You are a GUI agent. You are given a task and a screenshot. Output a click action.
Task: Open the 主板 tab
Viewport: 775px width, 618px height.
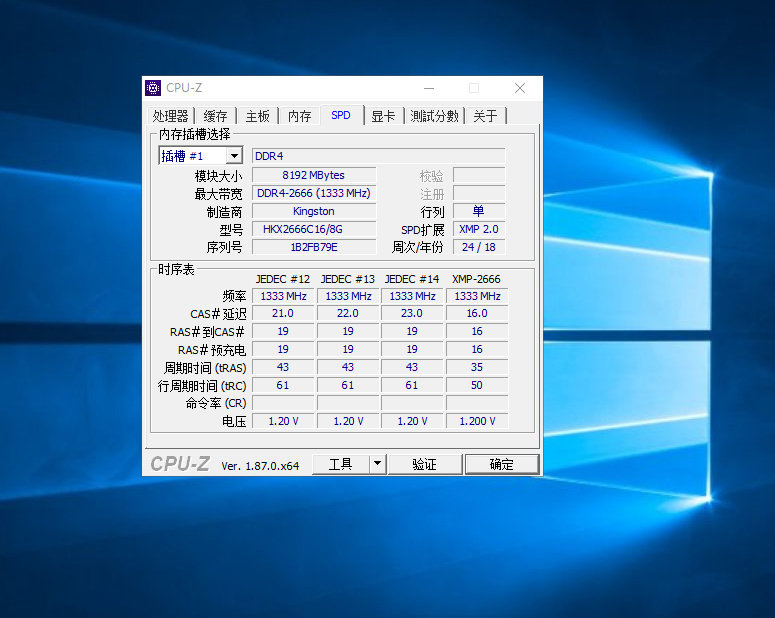click(x=258, y=116)
